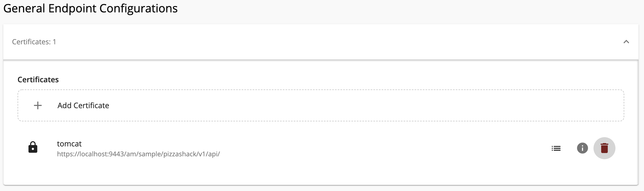Open tomcat certificate info icon
The width and height of the screenshot is (644, 191).
click(x=582, y=148)
